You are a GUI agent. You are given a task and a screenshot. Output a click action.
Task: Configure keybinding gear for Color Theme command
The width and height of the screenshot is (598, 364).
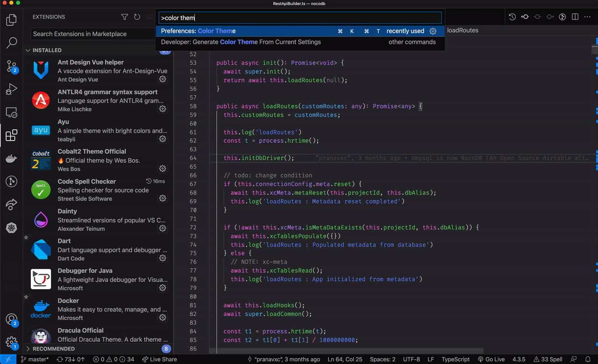[433, 31]
